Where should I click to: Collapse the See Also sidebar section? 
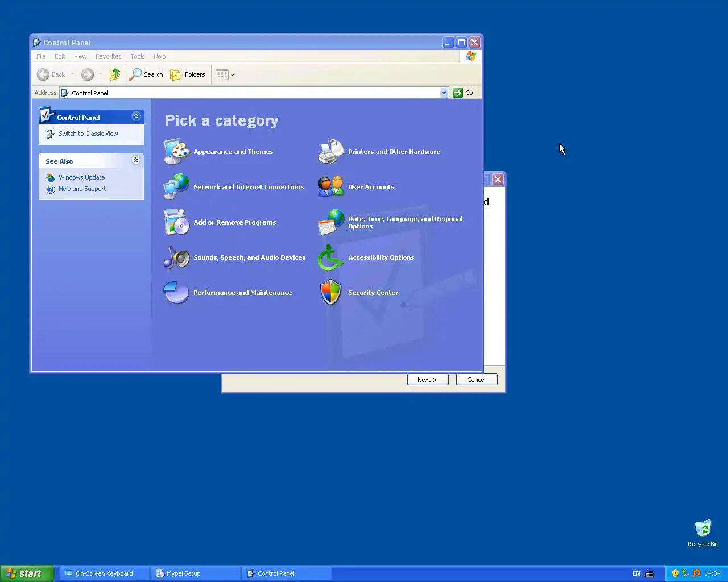(136, 160)
